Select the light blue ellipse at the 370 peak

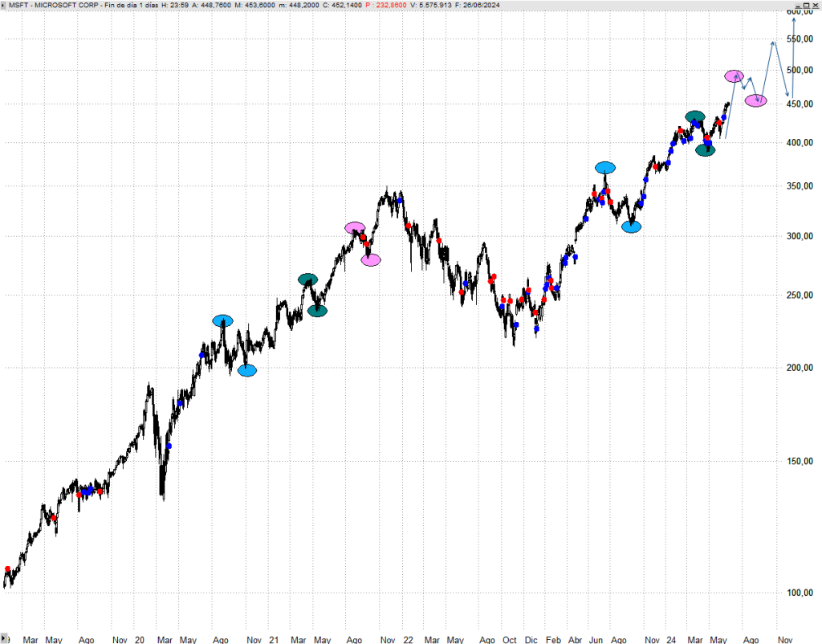(x=605, y=168)
